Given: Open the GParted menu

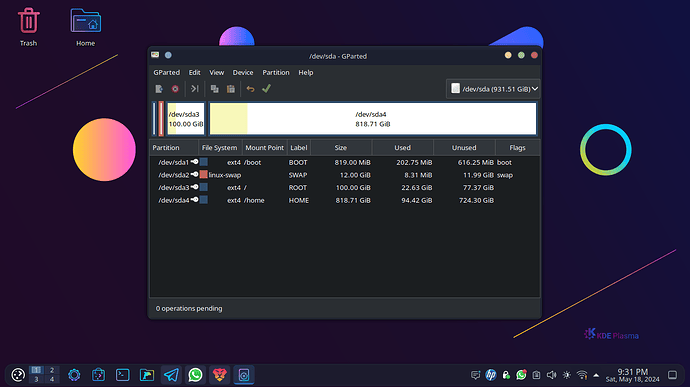Looking at the screenshot, I should pos(166,72).
